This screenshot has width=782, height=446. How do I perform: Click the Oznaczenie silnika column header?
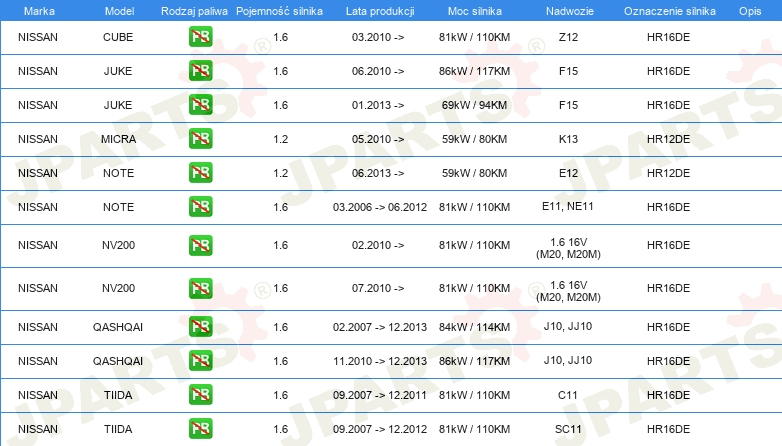click(x=670, y=11)
